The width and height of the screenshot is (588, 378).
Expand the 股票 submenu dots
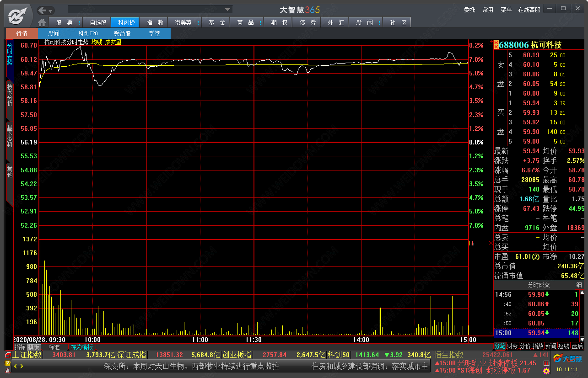pyautogui.click(x=79, y=22)
